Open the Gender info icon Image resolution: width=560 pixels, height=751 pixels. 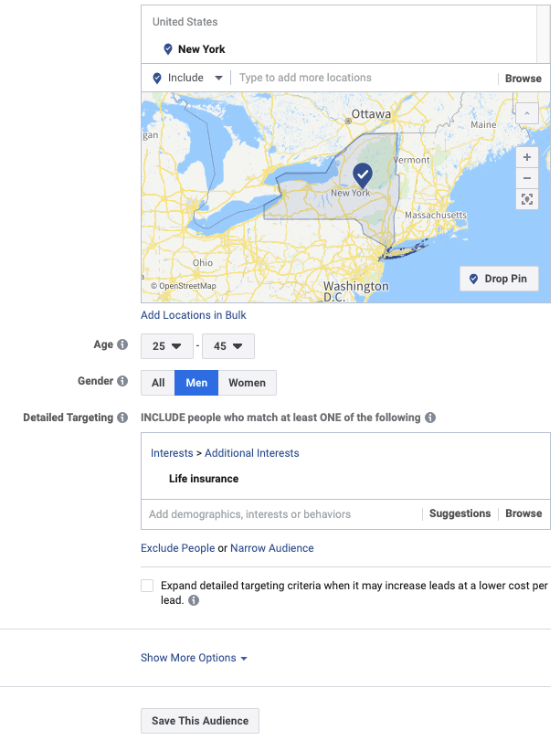pos(122,381)
